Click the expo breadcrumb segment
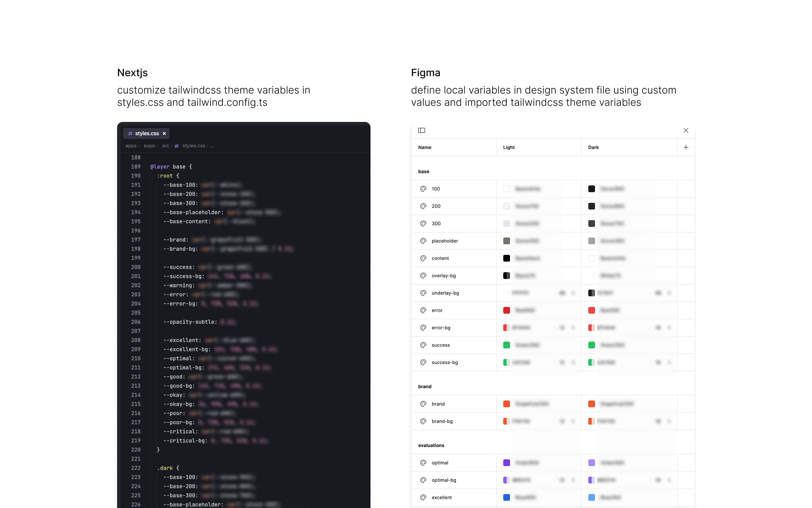 pyautogui.click(x=149, y=146)
